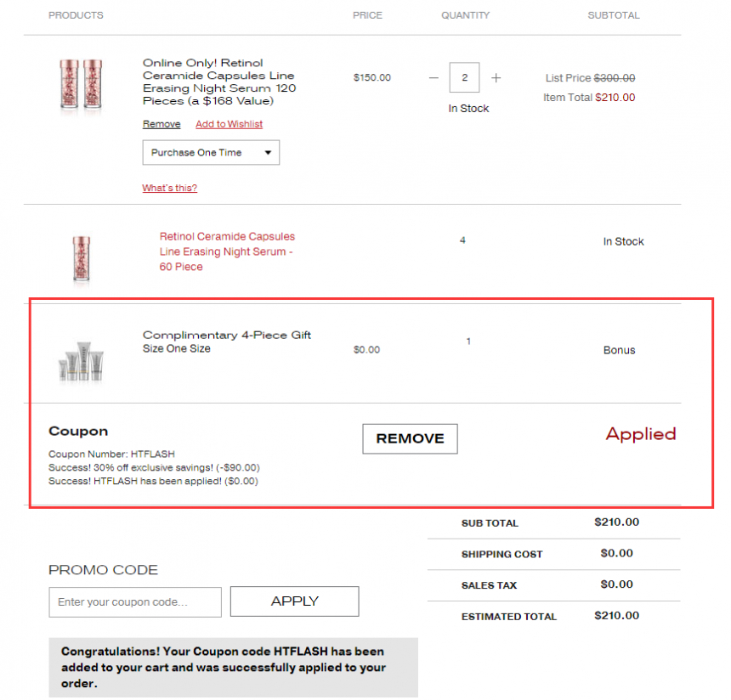
Task: Click the dropdown arrow beside Purchase One Time
Action: coord(268,152)
